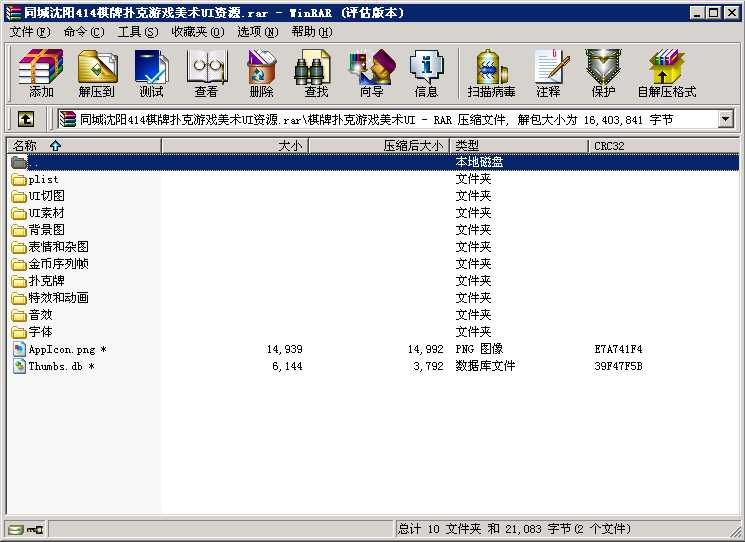Click the key icon in status bar

point(34,529)
